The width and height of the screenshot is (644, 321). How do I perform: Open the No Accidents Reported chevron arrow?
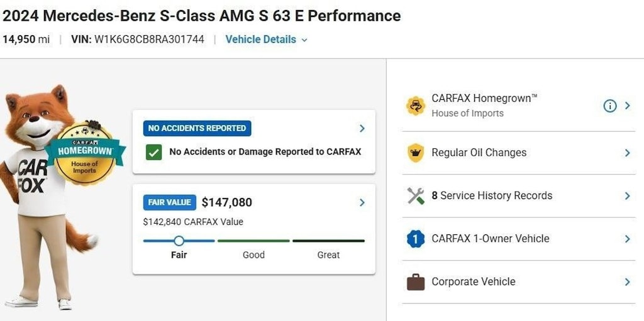coord(362,129)
